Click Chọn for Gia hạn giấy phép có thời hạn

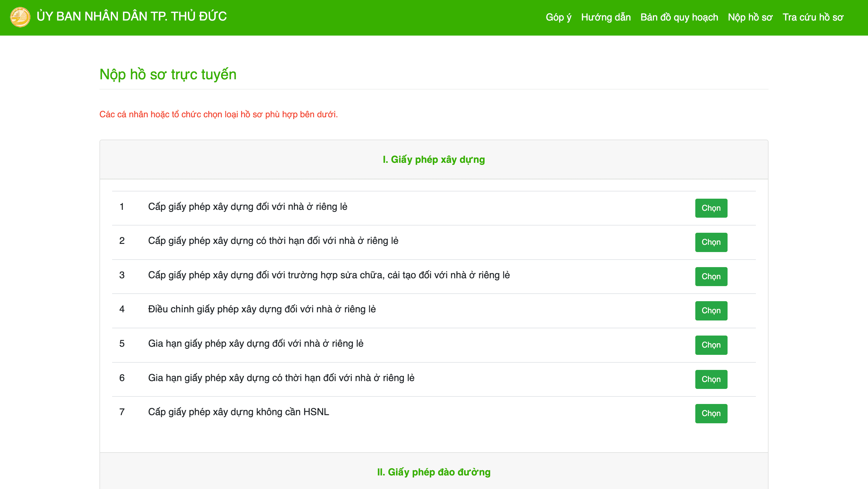[711, 379]
